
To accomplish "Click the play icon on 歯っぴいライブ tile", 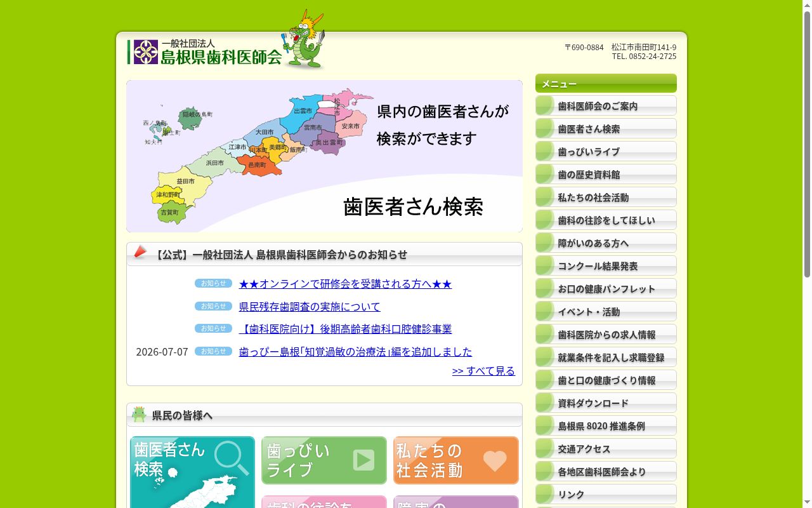I will pyautogui.click(x=363, y=460).
